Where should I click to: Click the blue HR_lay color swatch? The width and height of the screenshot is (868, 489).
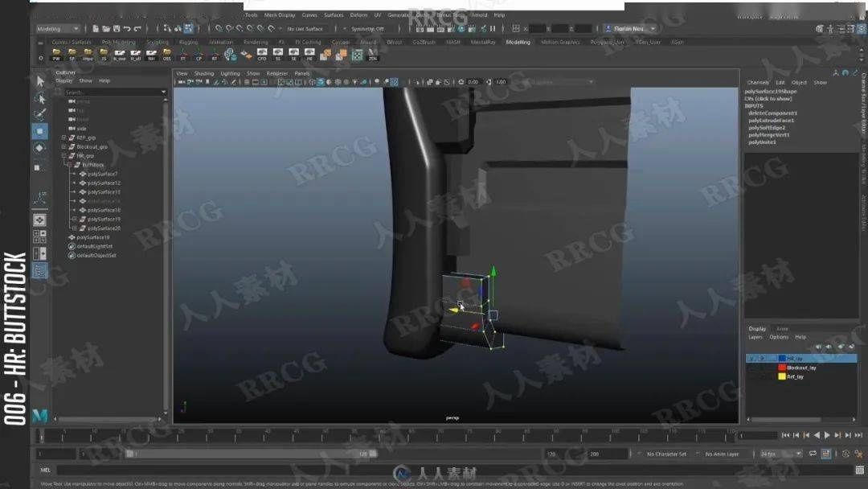tap(782, 358)
